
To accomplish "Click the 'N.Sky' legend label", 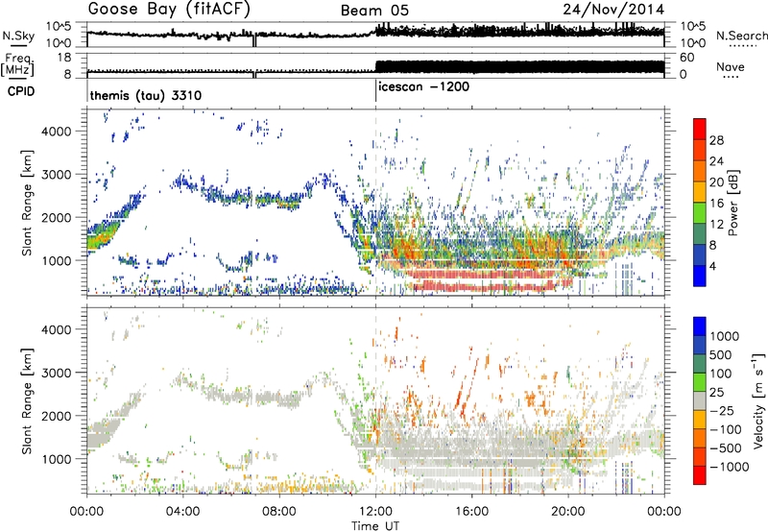I will 18,36.
